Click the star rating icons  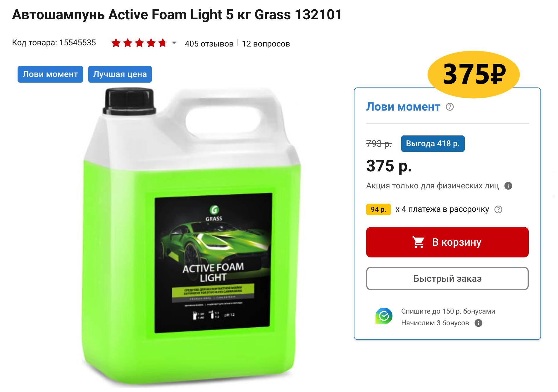139,43
